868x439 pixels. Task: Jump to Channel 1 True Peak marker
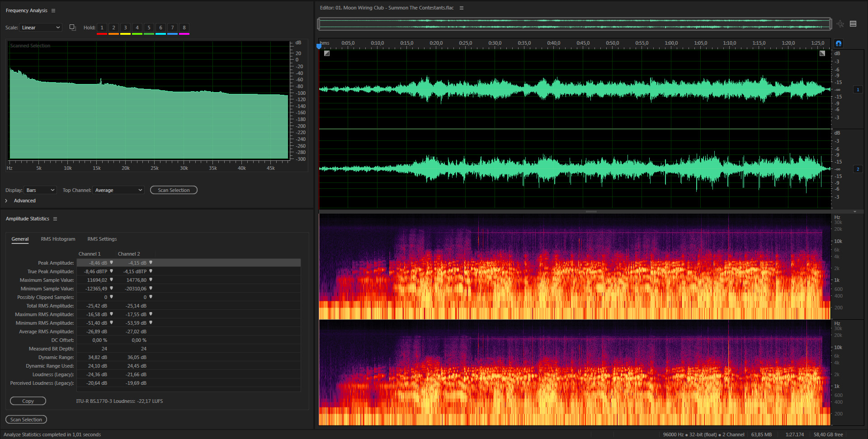point(112,271)
